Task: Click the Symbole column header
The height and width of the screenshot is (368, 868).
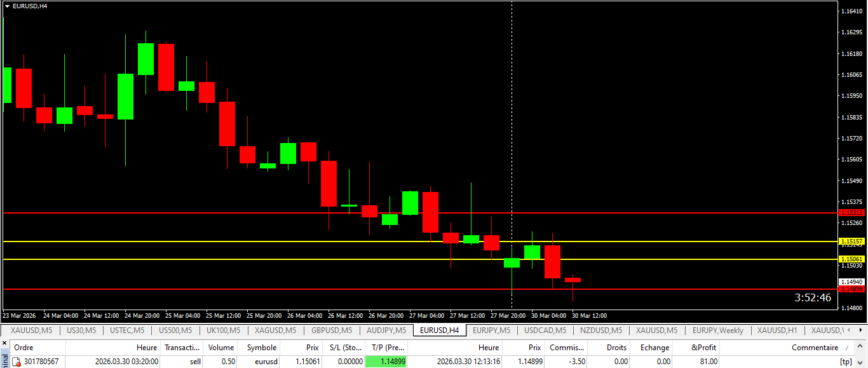Action: click(262, 348)
